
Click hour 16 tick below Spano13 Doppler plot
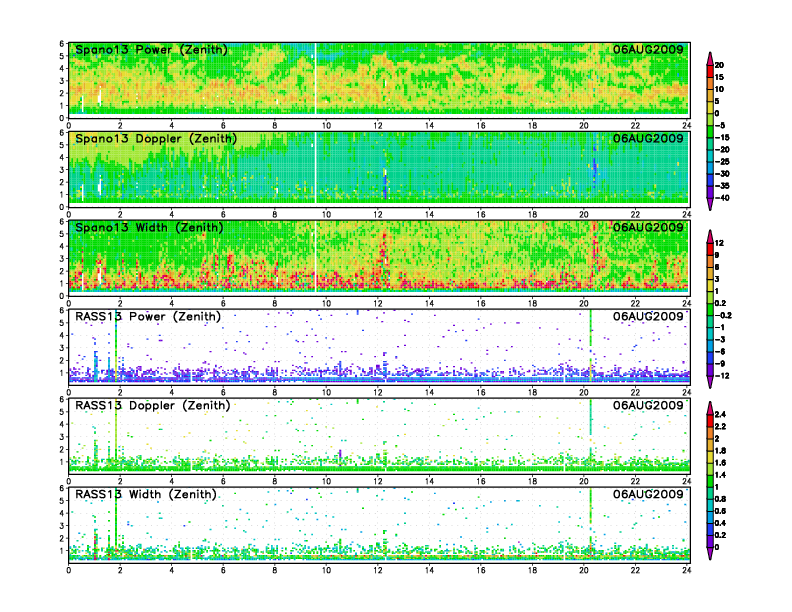point(481,215)
